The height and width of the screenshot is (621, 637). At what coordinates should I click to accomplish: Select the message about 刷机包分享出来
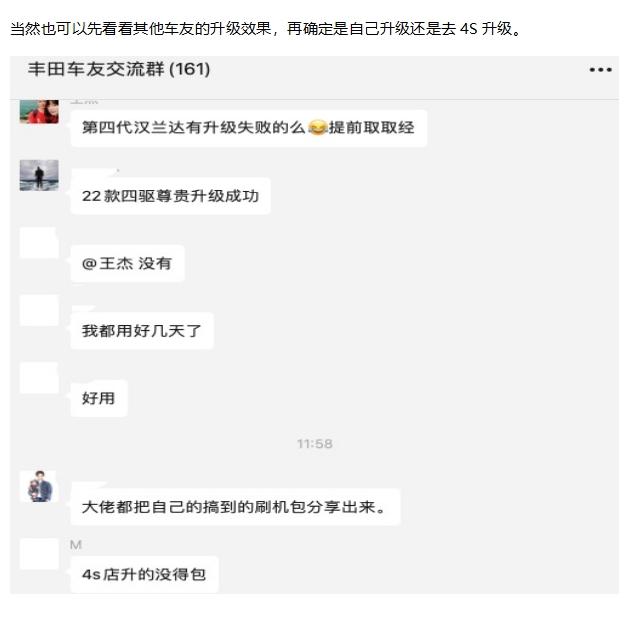tap(235, 507)
